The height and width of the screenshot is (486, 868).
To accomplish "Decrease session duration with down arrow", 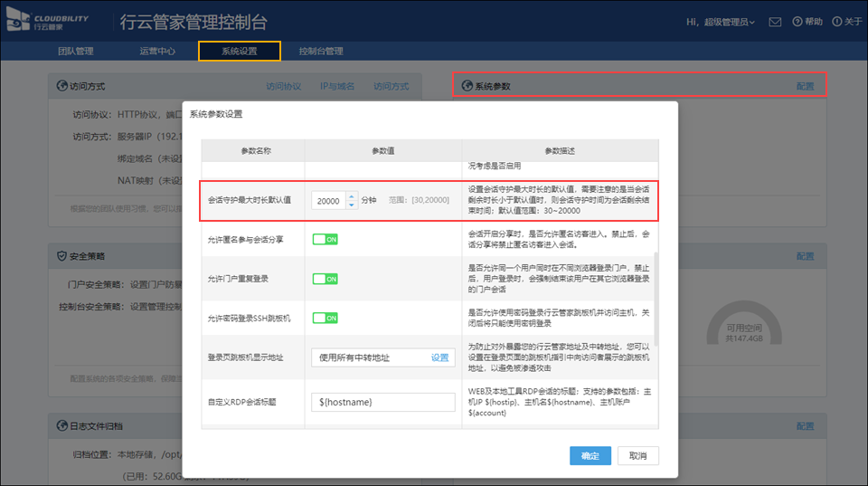I will (352, 205).
